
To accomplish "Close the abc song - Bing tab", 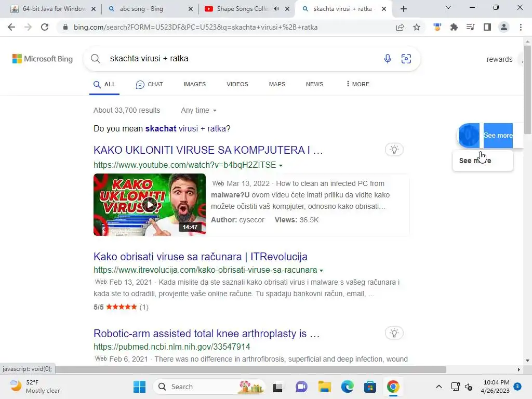I will [191, 9].
